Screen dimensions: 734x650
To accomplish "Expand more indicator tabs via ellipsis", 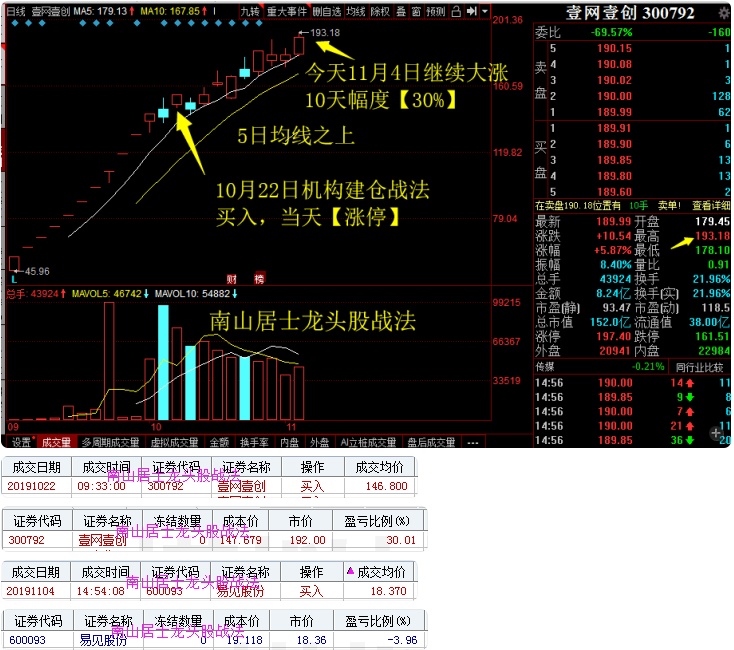I will coord(471,442).
